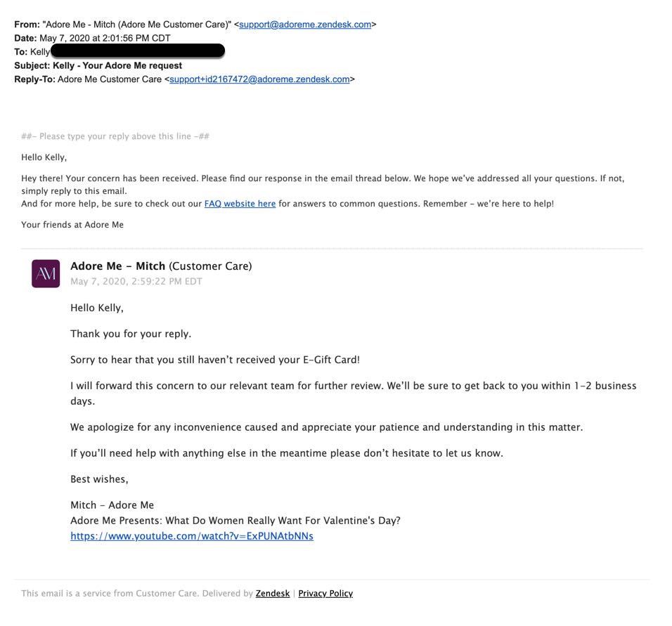Click the "Adore Me - Mitch (Customer Care)" heading
The width and height of the screenshot is (672, 626).
click(x=161, y=266)
